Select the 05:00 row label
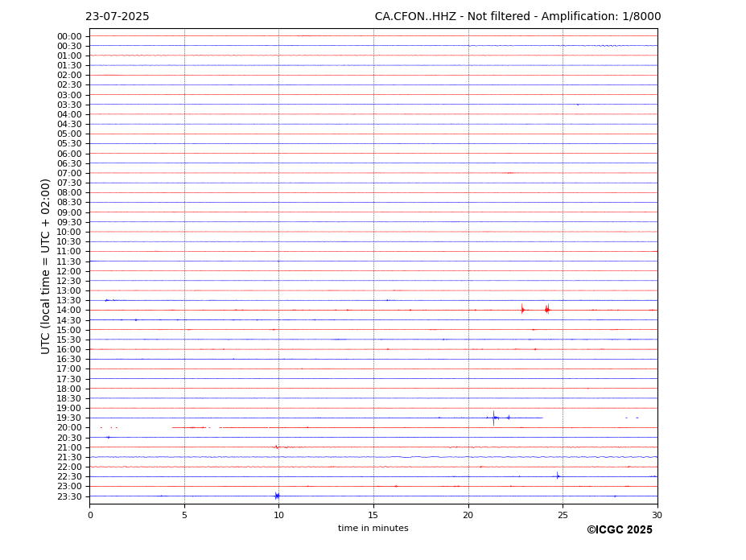This screenshot has width=746, height=560. 69,134
